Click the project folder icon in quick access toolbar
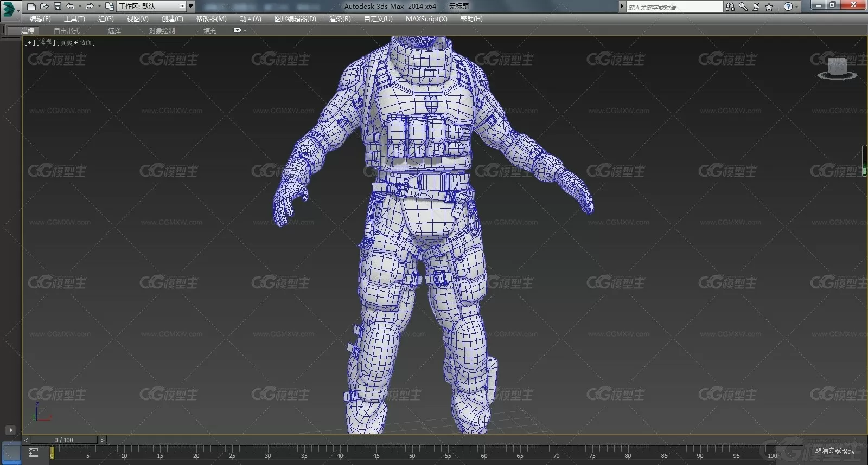The width and height of the screenshot is (868, 465). pyautogui.click(x=109, y=7)
